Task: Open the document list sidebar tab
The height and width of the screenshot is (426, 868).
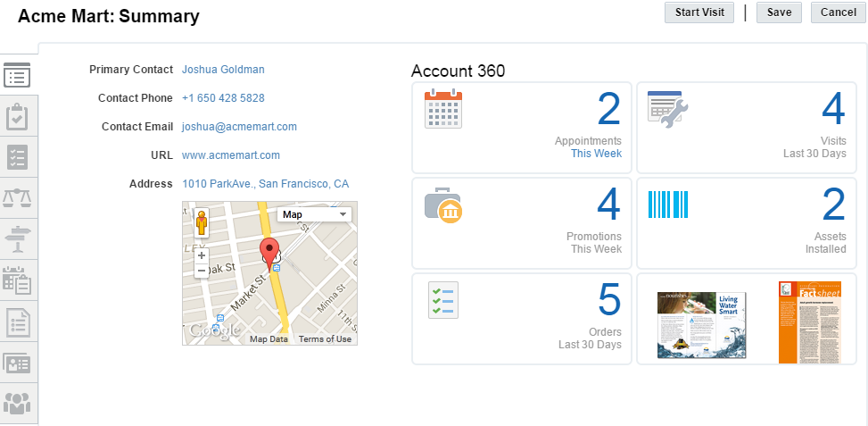Action: [17, 322]
